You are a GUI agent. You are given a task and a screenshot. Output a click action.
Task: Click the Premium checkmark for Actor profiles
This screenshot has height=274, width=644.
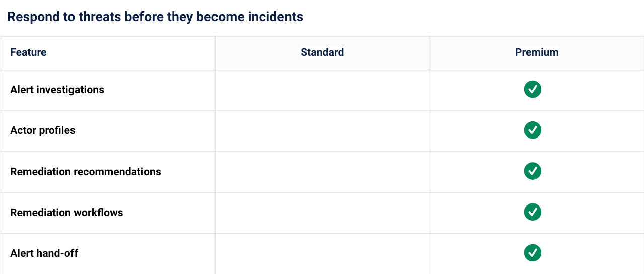tap(532, 130)
